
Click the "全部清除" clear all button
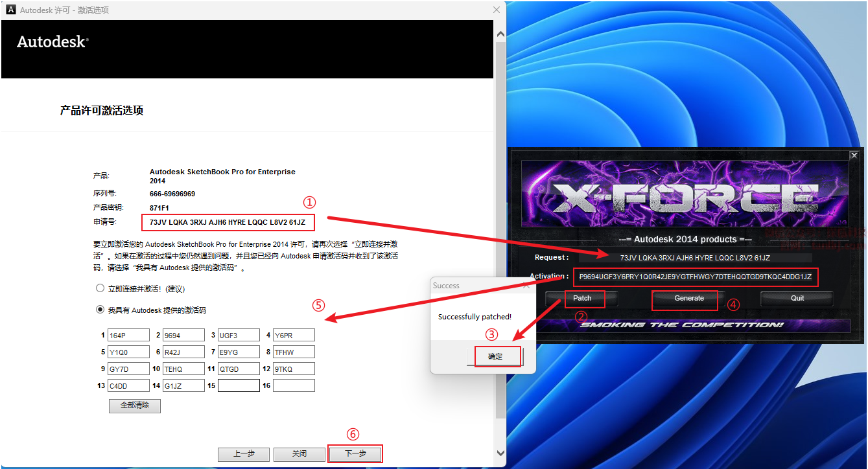(135, 406)
